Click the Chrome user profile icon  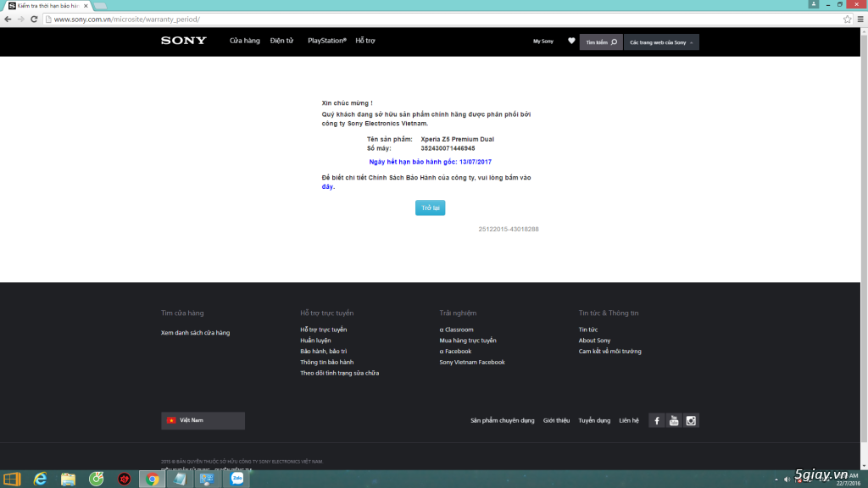point(813,4)
